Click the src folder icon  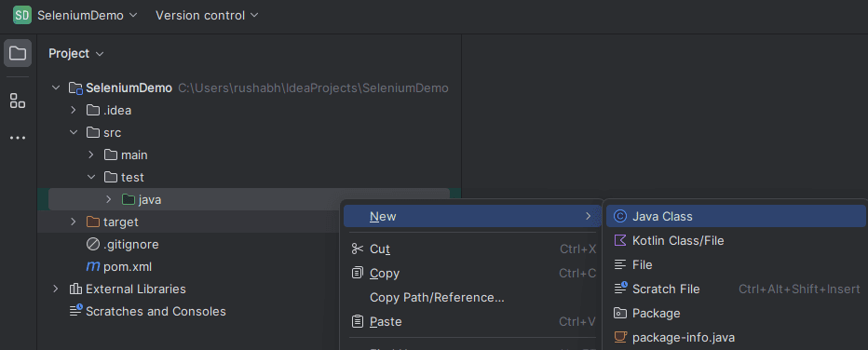coord(93,133)
